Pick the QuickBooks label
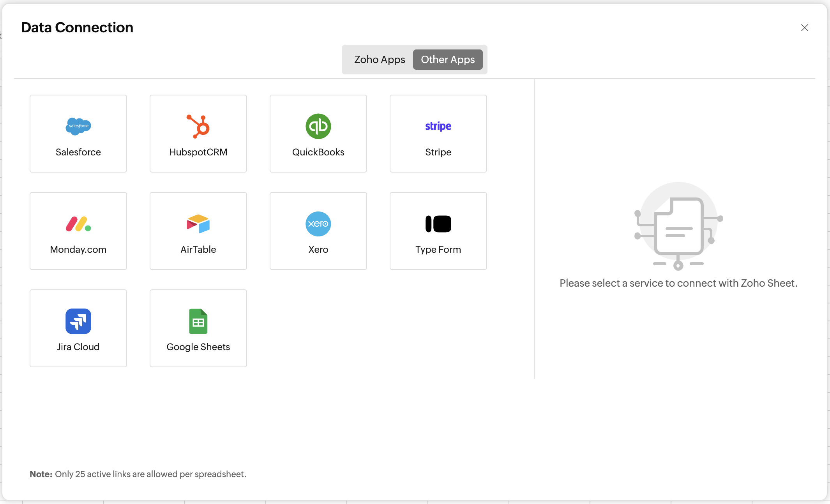Viewport: 830px width, 504px height. (x=318, y=152)
